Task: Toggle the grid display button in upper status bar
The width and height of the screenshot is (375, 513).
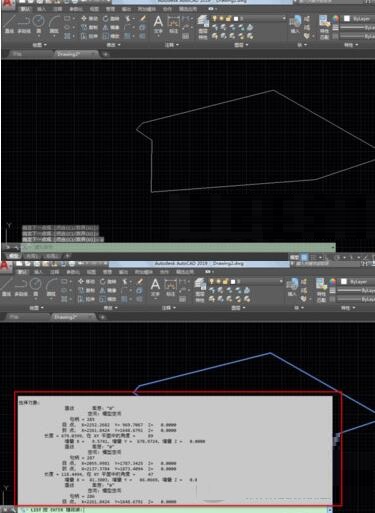Action: (304, 257)
